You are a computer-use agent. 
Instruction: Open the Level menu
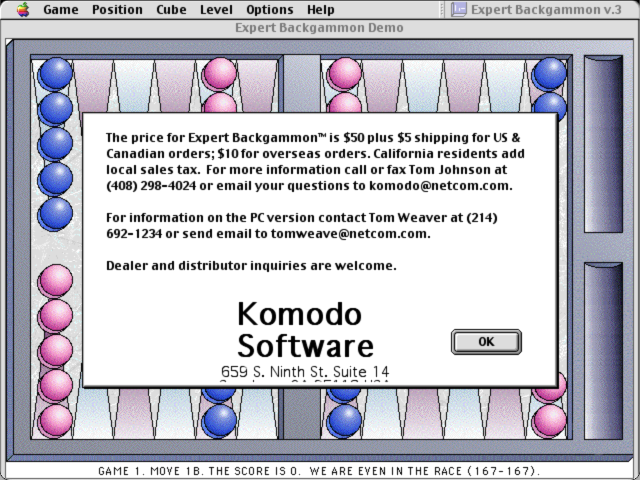216,9
